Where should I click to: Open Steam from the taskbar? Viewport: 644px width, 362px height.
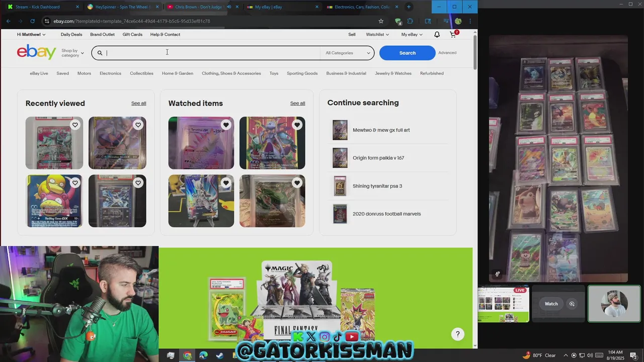220,355
